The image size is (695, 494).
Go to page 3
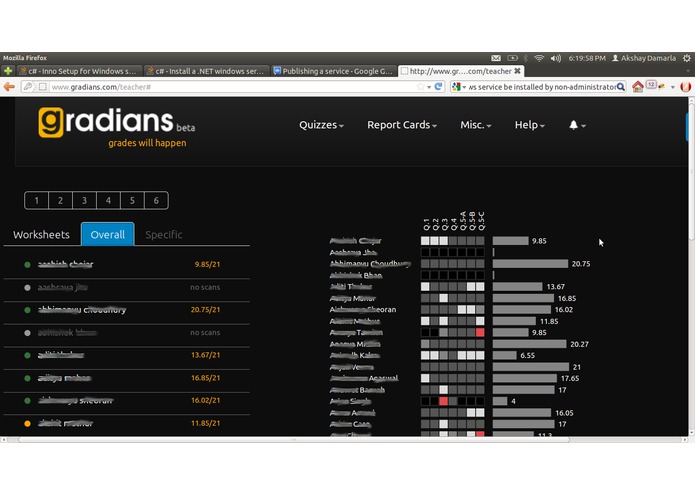[x=84, y=200]
